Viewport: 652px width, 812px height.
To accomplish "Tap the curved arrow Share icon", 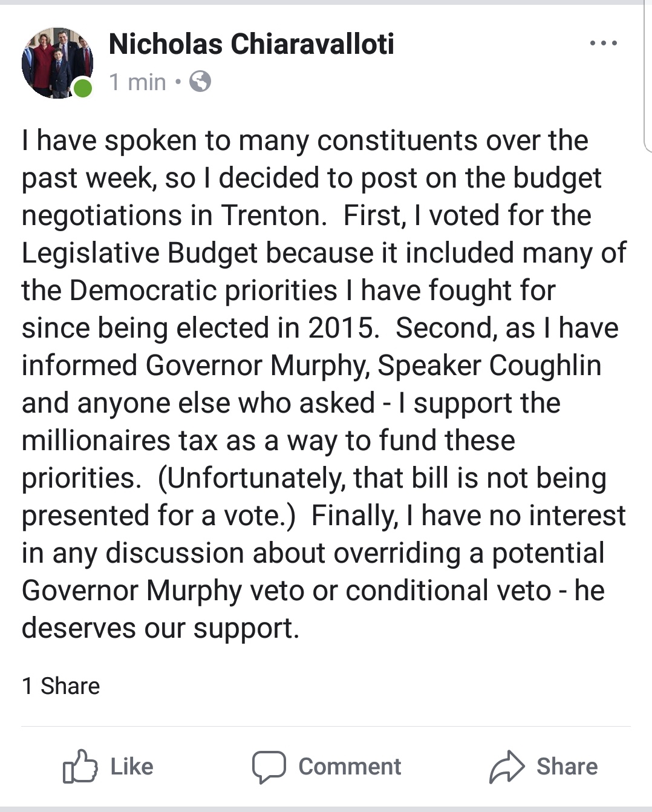I will 507,767.
